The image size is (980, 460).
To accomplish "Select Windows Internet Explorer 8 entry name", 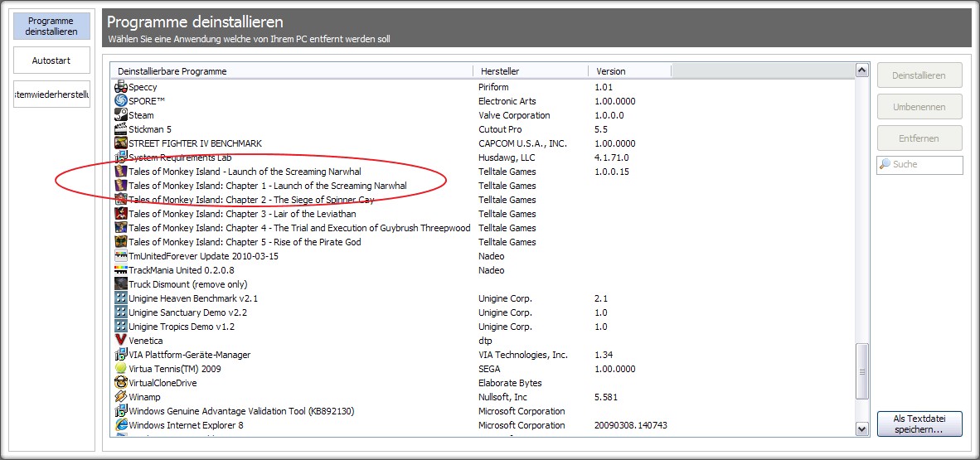I will [x=186, y=425].
